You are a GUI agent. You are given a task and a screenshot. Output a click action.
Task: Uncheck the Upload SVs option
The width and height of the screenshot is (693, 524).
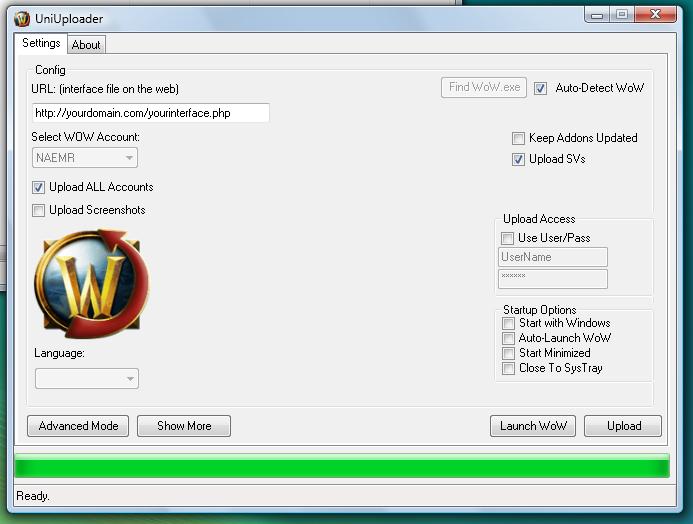point(518,159)
